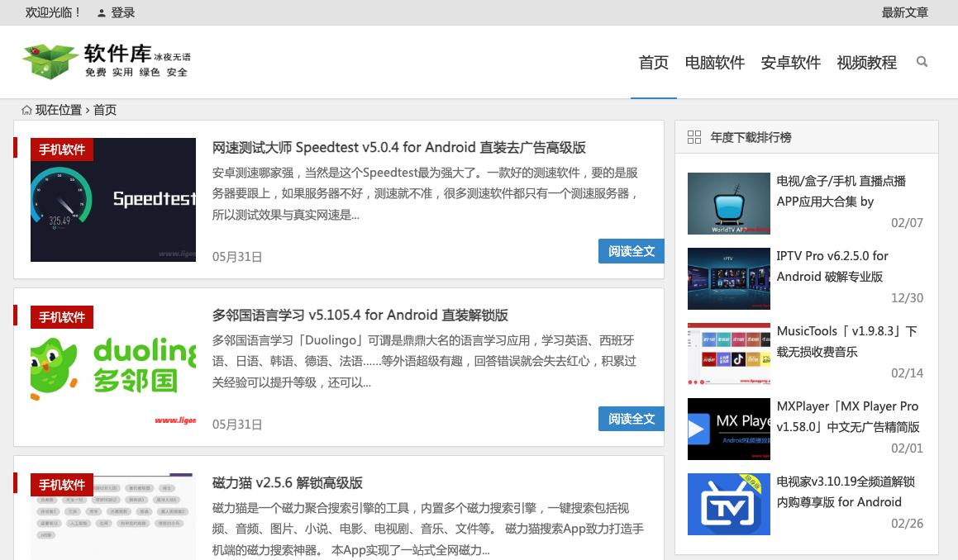Click the 磁力猫 article summary text
This screenshot has height=560, width=958.
click(x=427, y=529)
